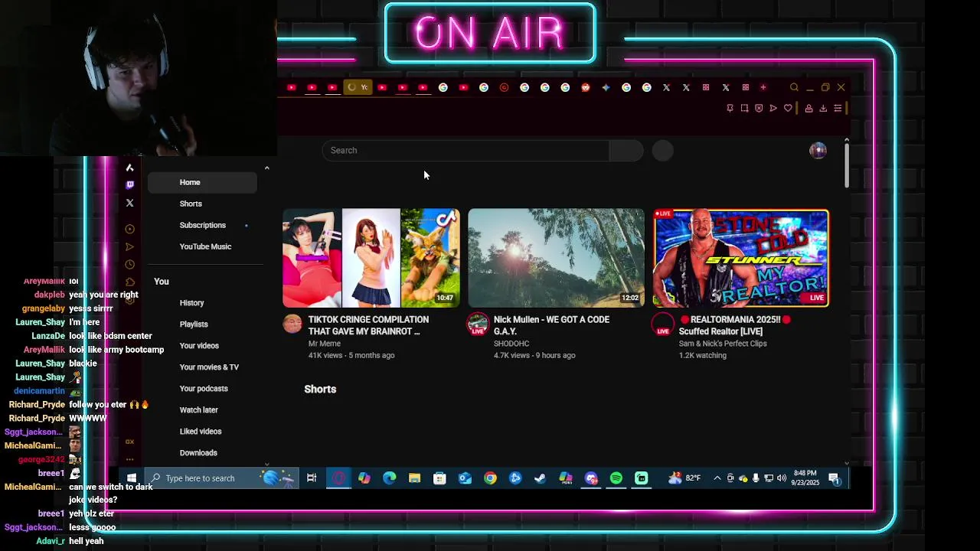Click the pin icon in browser toolbar

[730, 108]
